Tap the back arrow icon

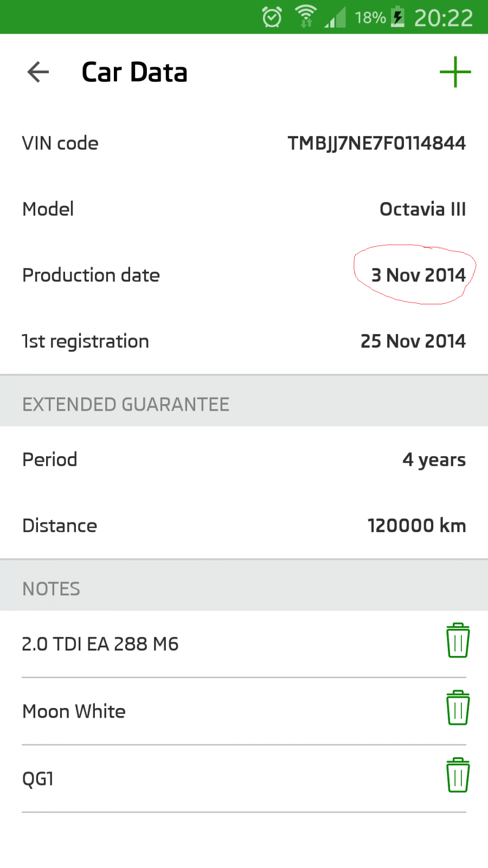click(38, 72)
